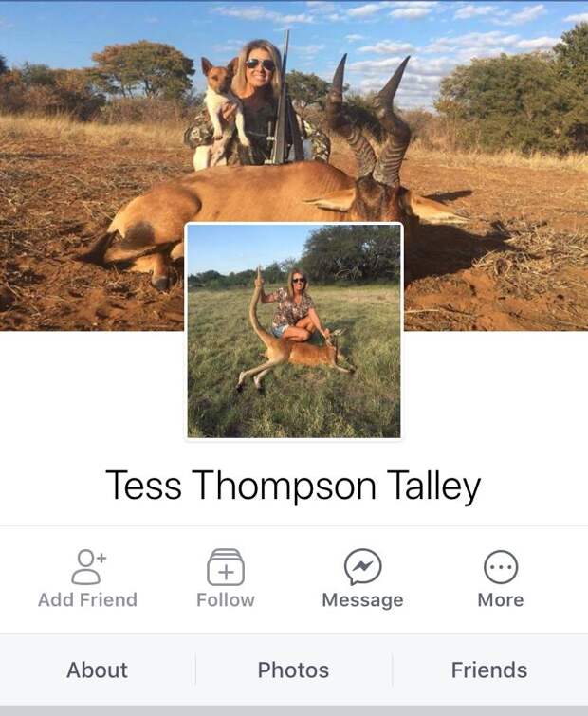The height and width of the screenshot is (716, 588).
Task: Click the Tess Thompson Talley name heading
Action: click(293, 486)
